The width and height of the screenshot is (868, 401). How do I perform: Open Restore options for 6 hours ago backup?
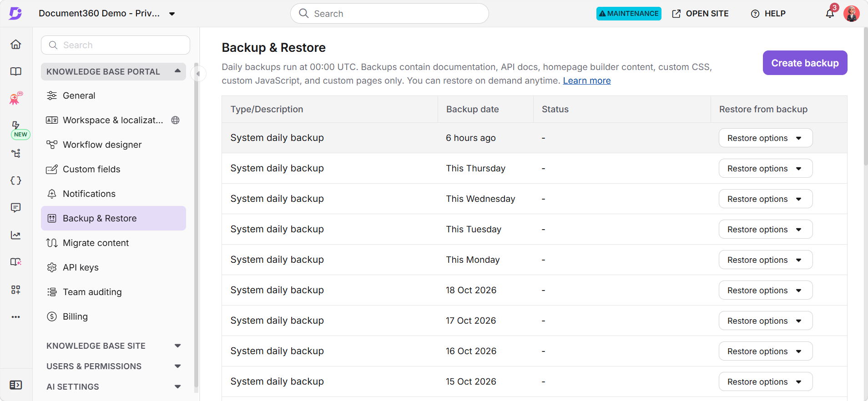pos(766,138)
